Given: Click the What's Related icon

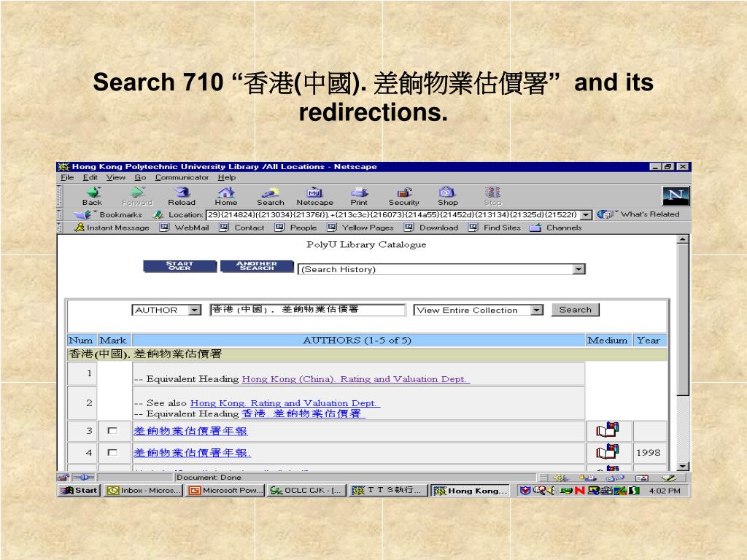Looking at the screenshot, I should click(x=605, y=215).
